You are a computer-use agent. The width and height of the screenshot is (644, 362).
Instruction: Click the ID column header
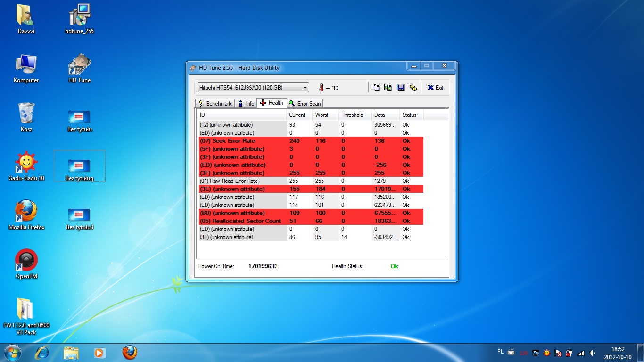tap(242, 115)
